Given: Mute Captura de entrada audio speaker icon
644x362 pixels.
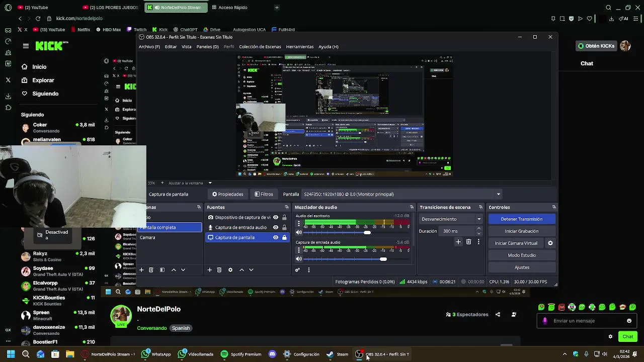Looking at the screenshot, I should [299, 259].
